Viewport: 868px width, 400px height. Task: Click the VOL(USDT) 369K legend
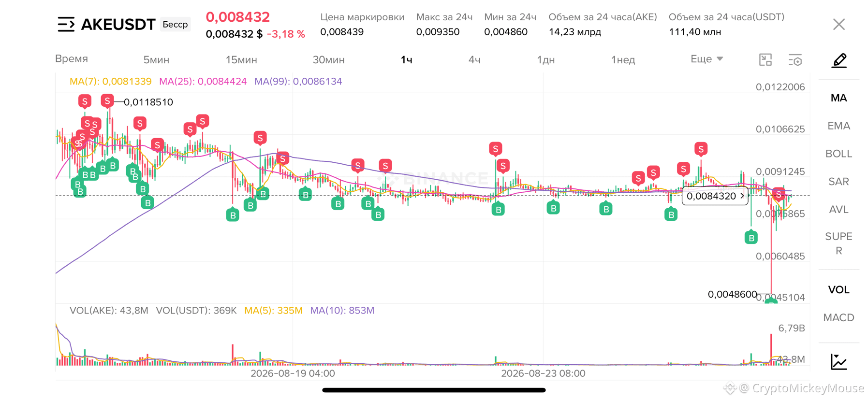click(196, 311)
